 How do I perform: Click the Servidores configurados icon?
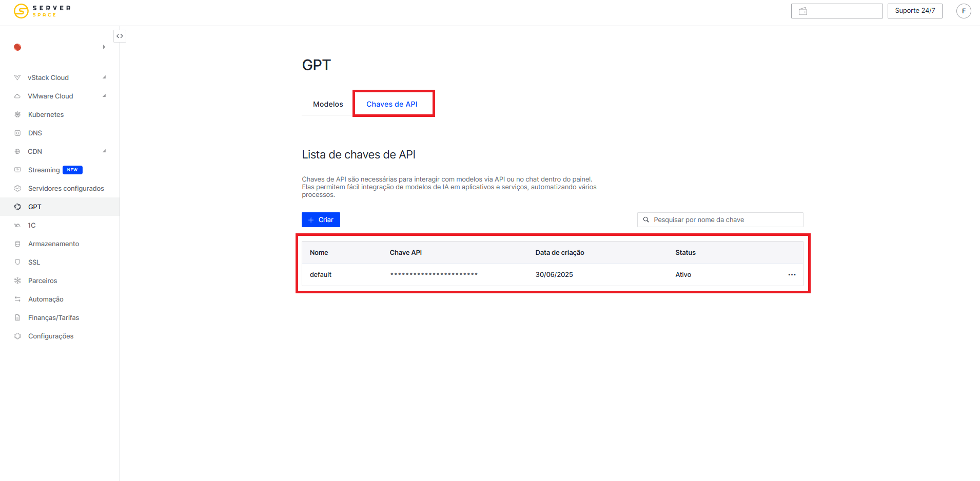pos(17,188)
